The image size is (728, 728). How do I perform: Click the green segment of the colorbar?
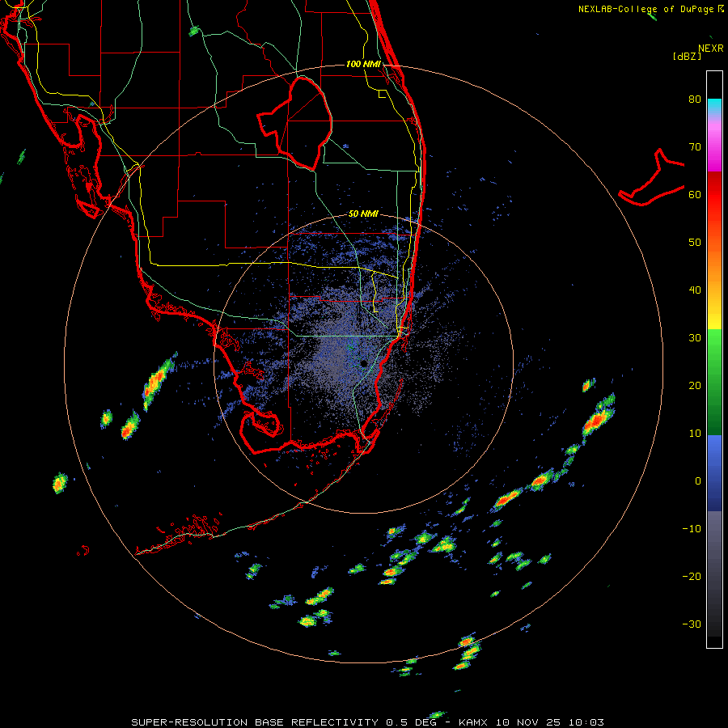click(x=714, y=382)
